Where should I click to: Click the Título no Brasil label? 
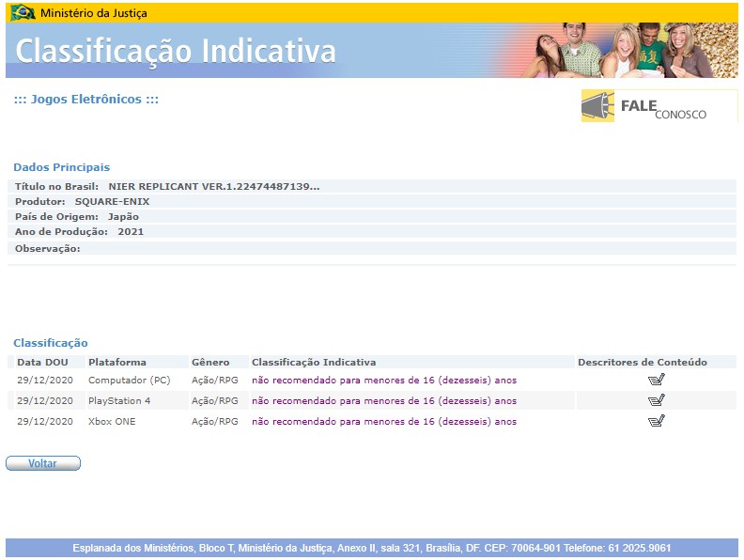pos(56,186)
